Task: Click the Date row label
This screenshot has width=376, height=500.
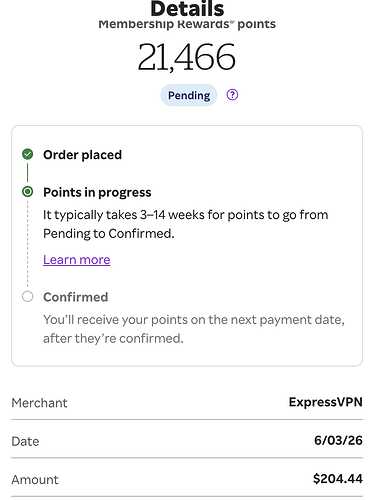Action: [x=25, y=441]
